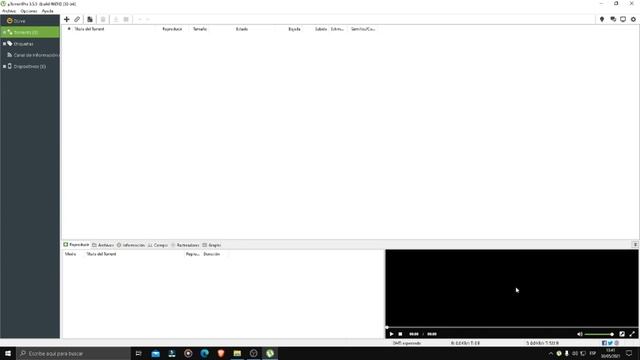Sort by the # column header
This screenshot has height=360, width=640.
pos(69,29)
